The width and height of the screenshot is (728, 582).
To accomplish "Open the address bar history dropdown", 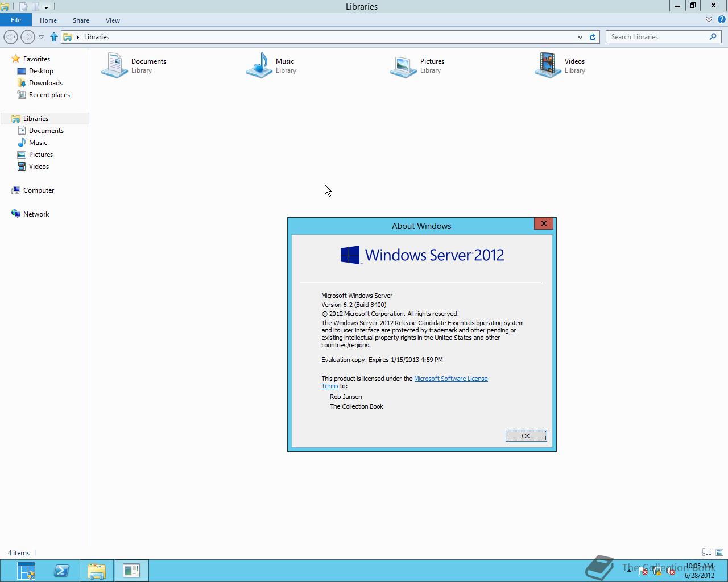I will (580, 37).
